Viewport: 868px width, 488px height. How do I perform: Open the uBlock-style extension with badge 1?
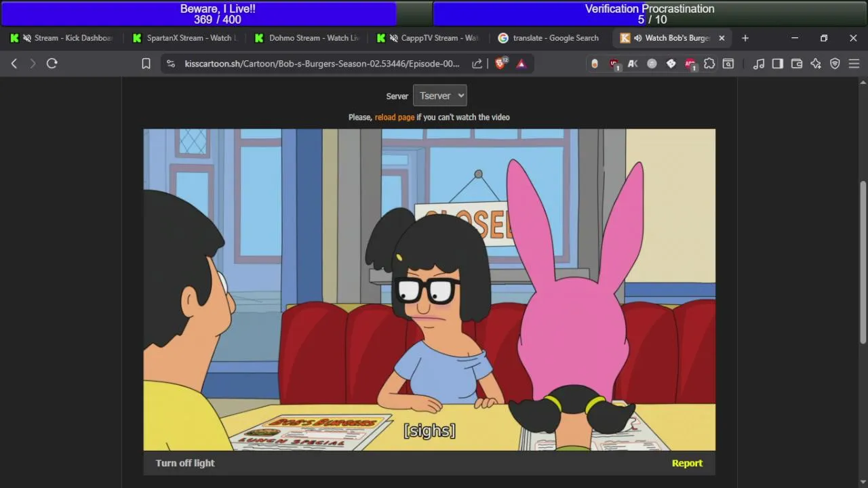(x=614, y=64)
